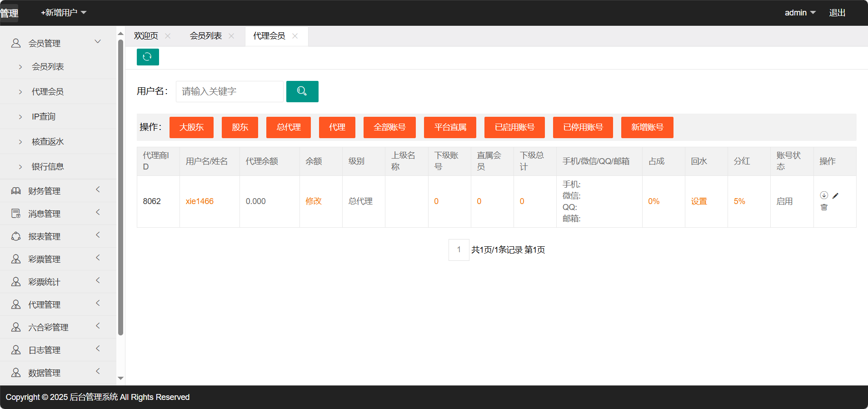This screenshot has width=868, height=409.
Task: Switch to the 欢迎页 tab
Action: [146, 36]
